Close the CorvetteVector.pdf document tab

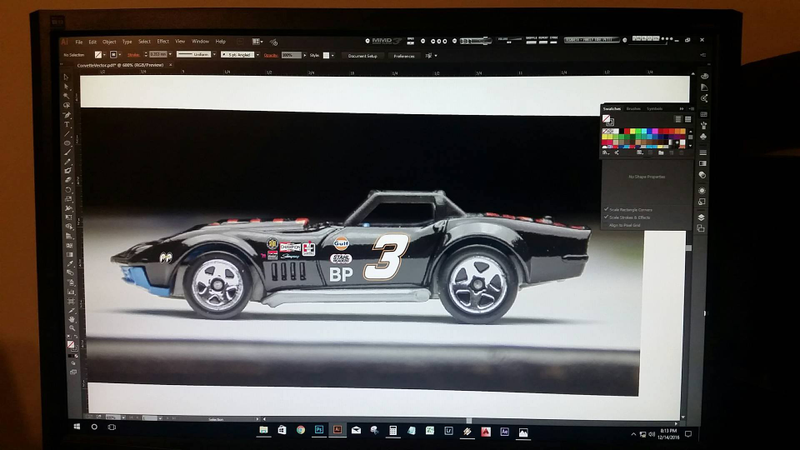pyautogui.click(x=170, y=65)
